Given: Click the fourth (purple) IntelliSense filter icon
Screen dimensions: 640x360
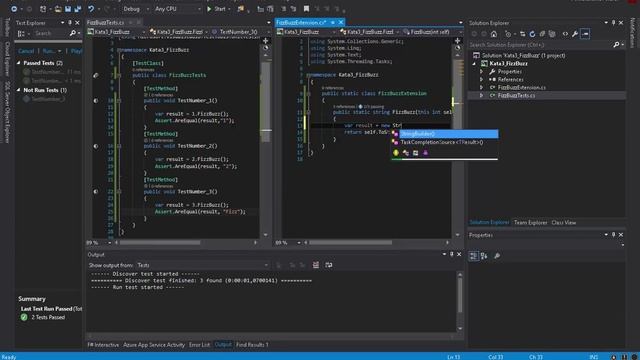Looking at the screenshot, I should pos(425,153).
